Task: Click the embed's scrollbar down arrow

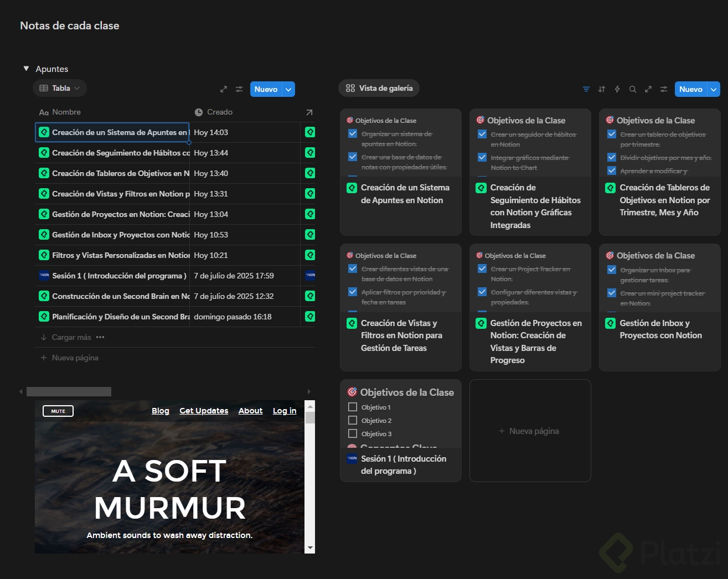Action: [310, 548]
